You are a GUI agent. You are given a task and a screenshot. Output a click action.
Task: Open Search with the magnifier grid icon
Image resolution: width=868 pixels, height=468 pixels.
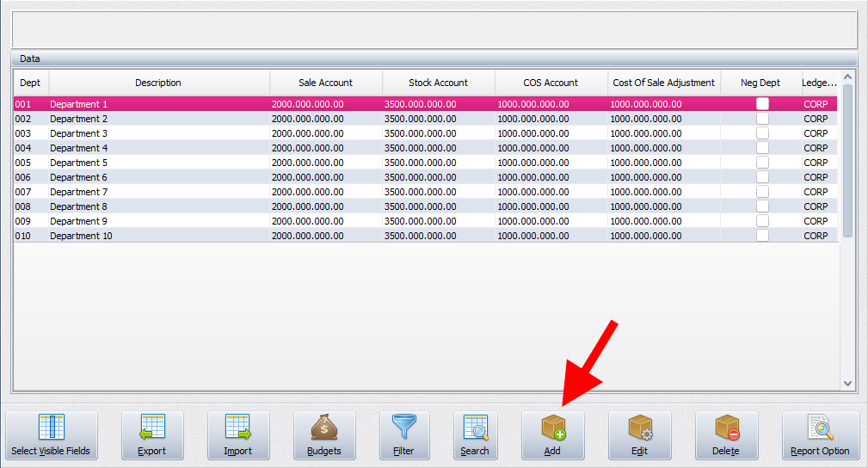coord(475,435)
